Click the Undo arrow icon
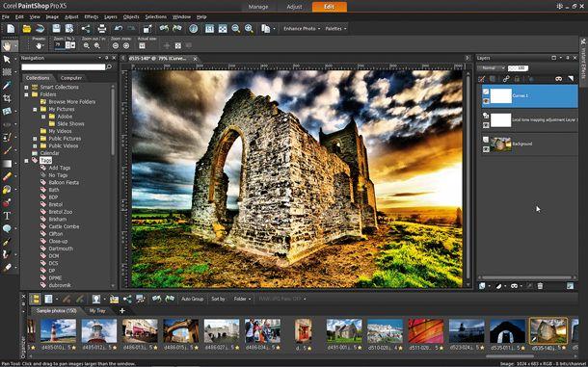The image size is (588, 367). pyautogui.click(x=119, y=29)
